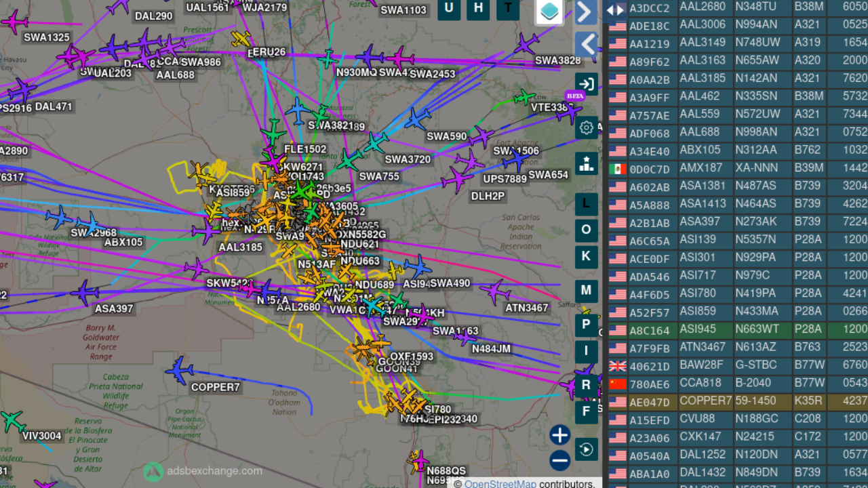Click the double-arrow sidebar toggle
Viewport: 868px width, 488px height.
(x=615, y=9)
